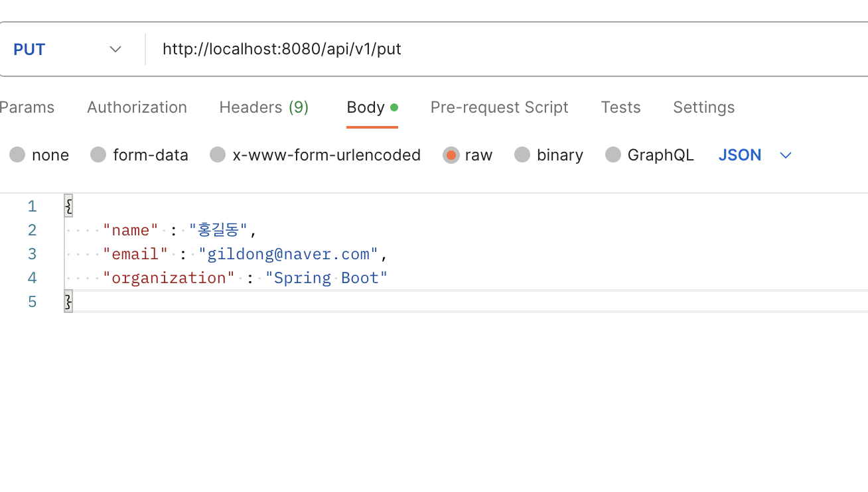Screen dimensions: 868x492
Task: Open the request Settings tab
Action: (703, 107)
